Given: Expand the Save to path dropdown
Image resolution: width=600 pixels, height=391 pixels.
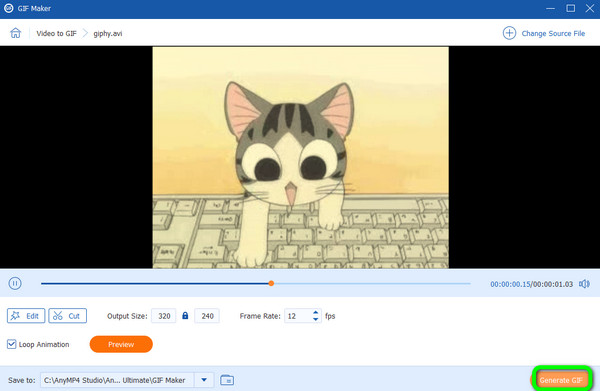Looking at the screenshot, I should click(x=204, y=380).
